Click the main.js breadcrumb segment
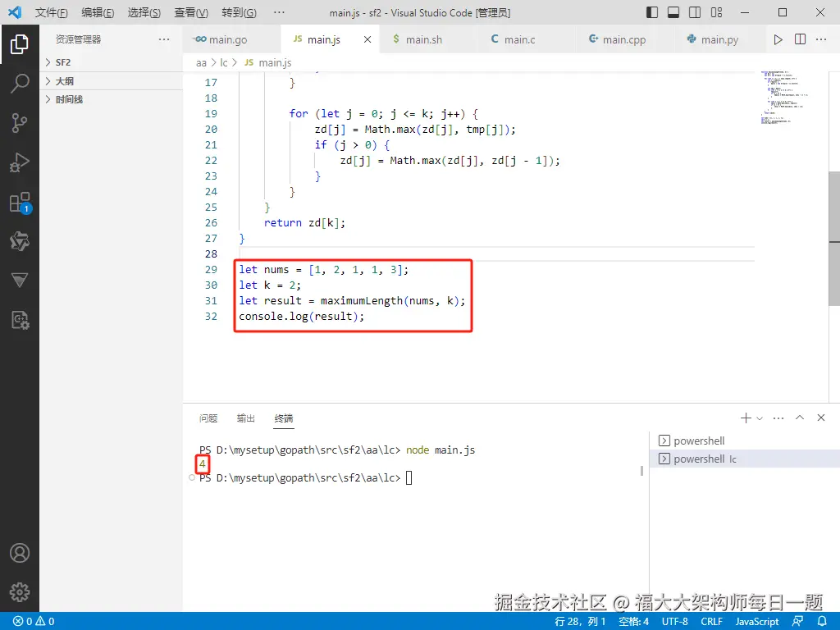This screenshot has width=840, height=630. [275, 62]
